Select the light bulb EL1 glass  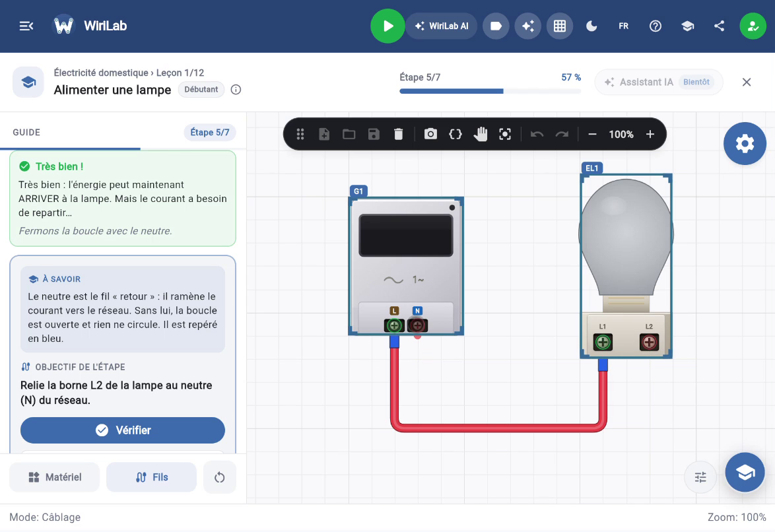(626, 236)
